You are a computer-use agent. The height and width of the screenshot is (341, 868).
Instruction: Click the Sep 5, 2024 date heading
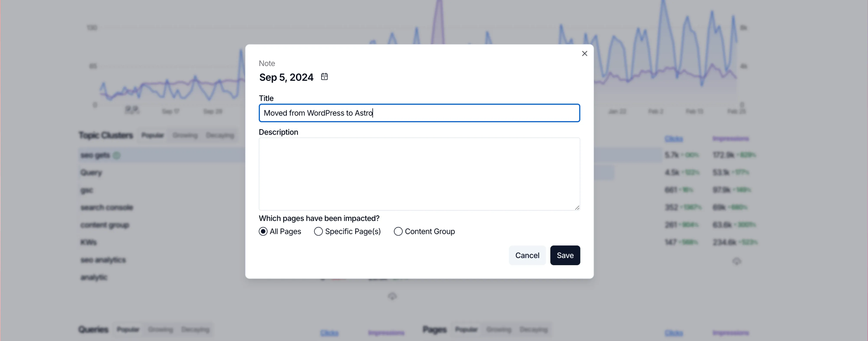[x=286, y=77]
